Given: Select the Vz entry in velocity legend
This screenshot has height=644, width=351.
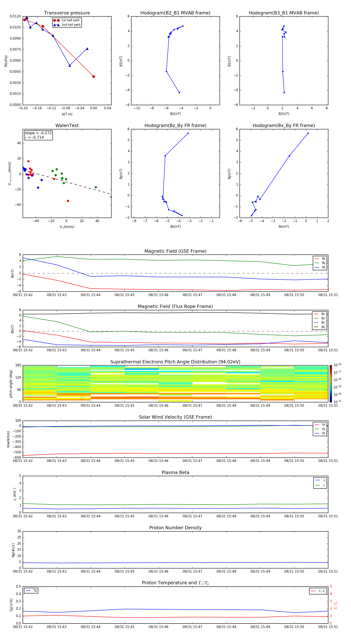Looking at the screenshot, I should tap(320, 433).
